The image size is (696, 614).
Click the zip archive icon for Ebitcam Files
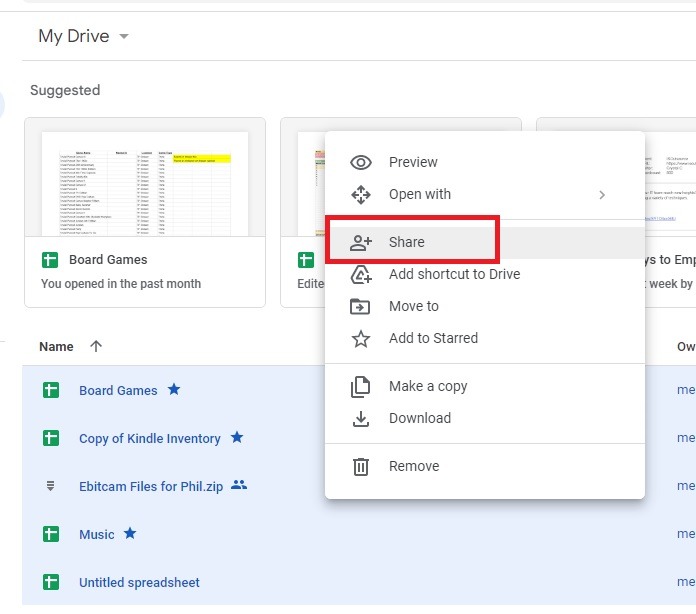pyautogui.click(x=51, y=486)
